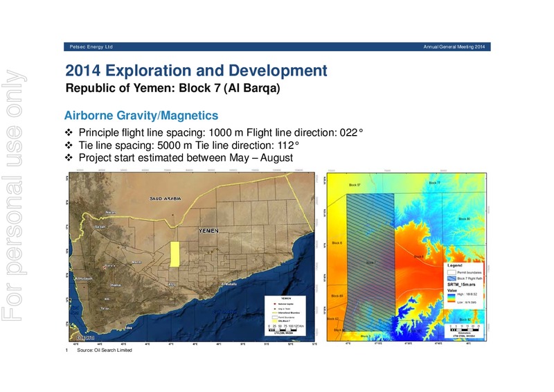Image resolution: width=554 pixels, height=392 pixels.
Task: Click the 'Legend' title on elevation map
Action: pos(455,265)
